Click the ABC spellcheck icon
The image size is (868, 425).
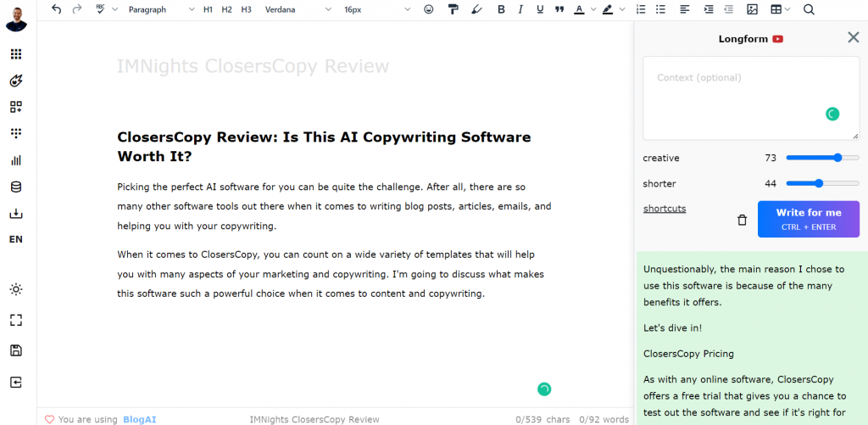(x=100, y=9)
